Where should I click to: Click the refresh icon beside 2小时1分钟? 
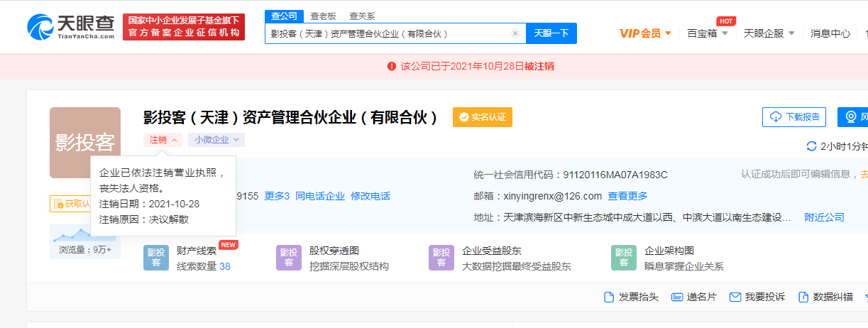(x=812, y=146)
